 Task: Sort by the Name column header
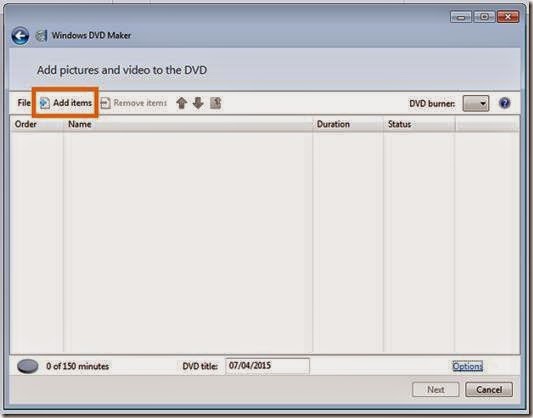(188, 124)
